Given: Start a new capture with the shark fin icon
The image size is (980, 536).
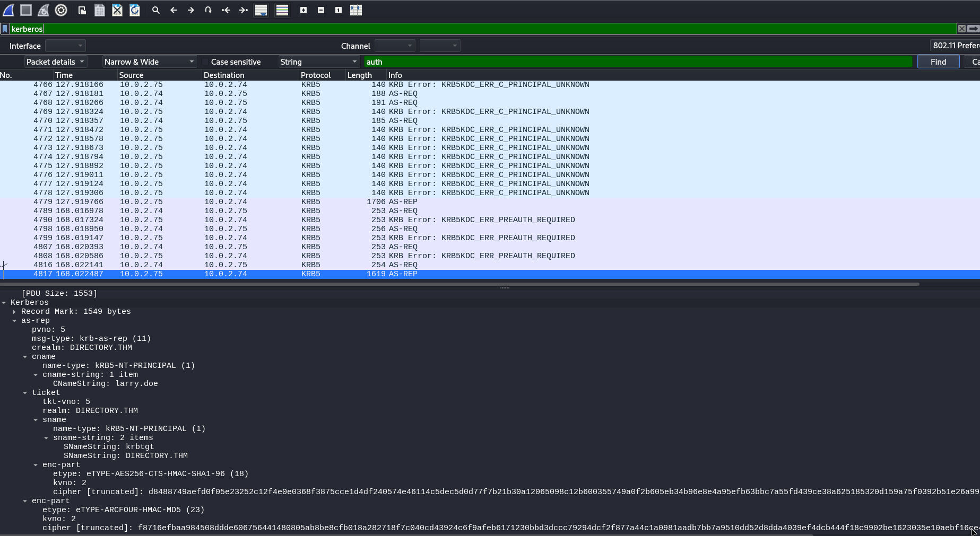Looking at the screenshot, I should point(8,10).
